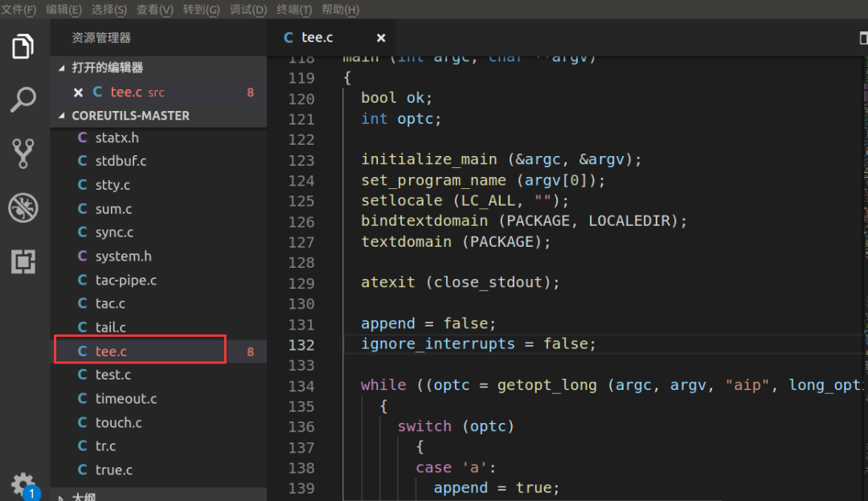Image resolution: width=868 pixels, height=501 pixels.
Task: Click the C icon beside test.c
Action: 82,375
